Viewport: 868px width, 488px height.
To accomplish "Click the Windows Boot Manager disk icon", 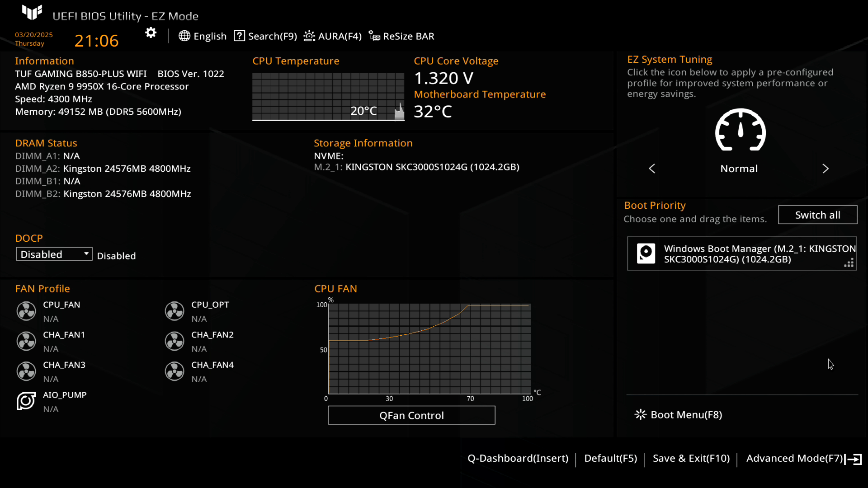I will (646, 253).
